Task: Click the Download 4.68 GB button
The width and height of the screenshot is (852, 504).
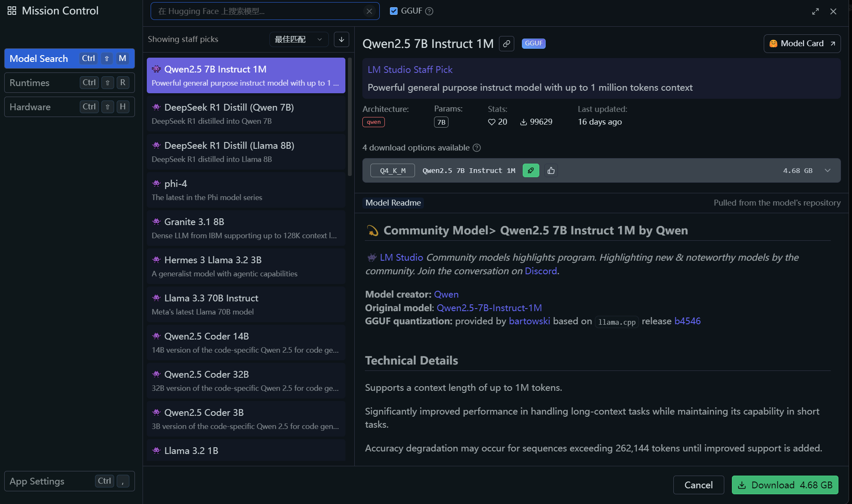Action: [785, 485]
